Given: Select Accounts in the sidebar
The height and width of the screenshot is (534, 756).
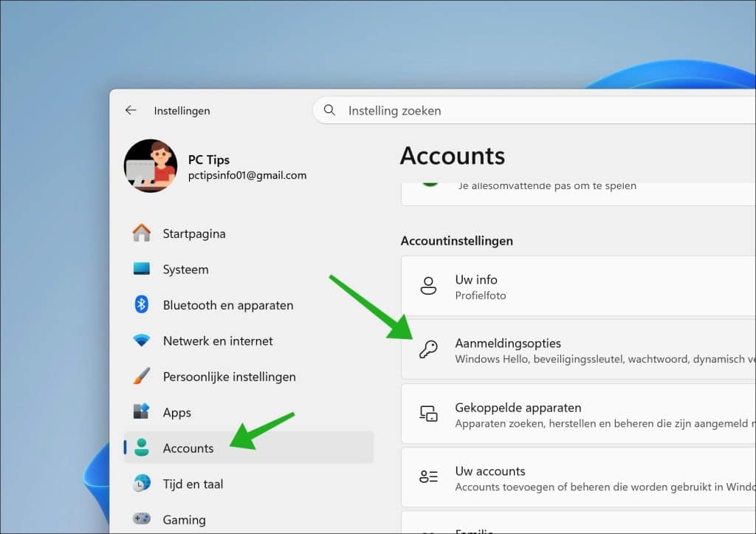Looking at the screenshot, I should click(x=248, y=448).
